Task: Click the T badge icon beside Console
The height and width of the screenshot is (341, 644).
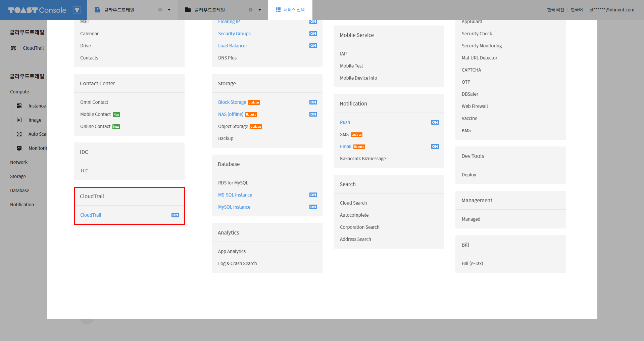Action: (77, 10)
